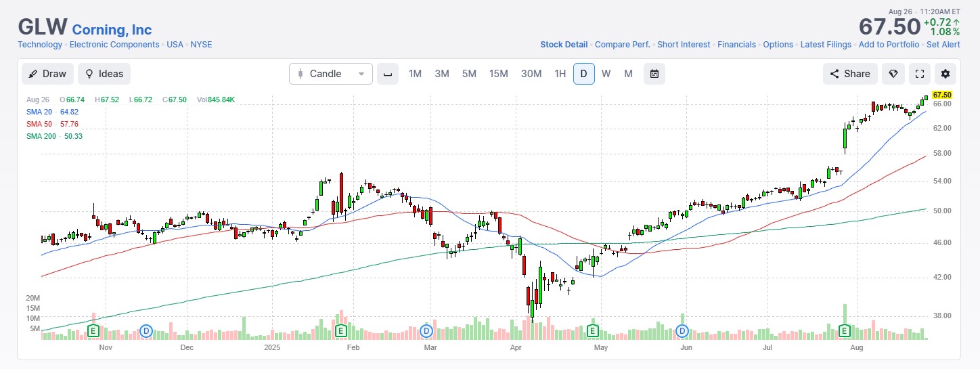Click the dividend D marker before December

pos(146,330)
